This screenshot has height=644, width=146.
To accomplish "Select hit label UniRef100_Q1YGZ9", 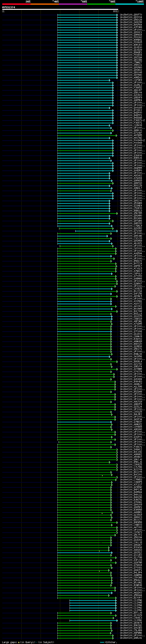I will click(x=131, y=615).
